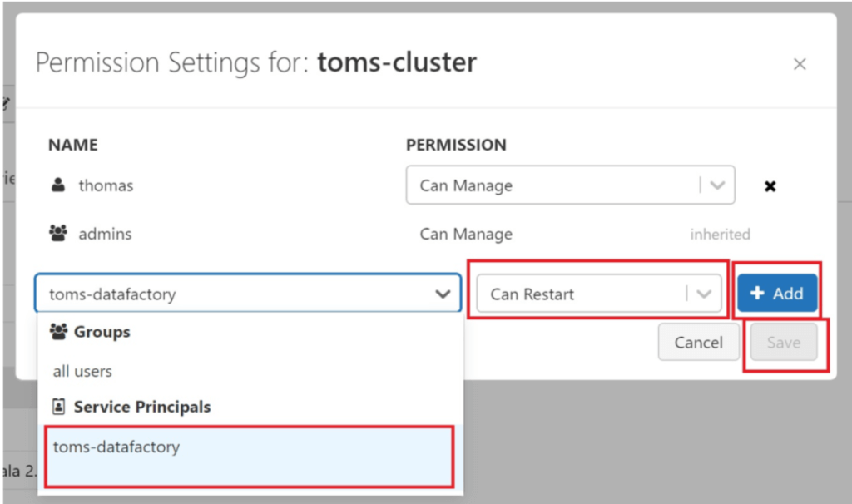
Task: Click the admins Can Manage permission text
Action: 466,235
